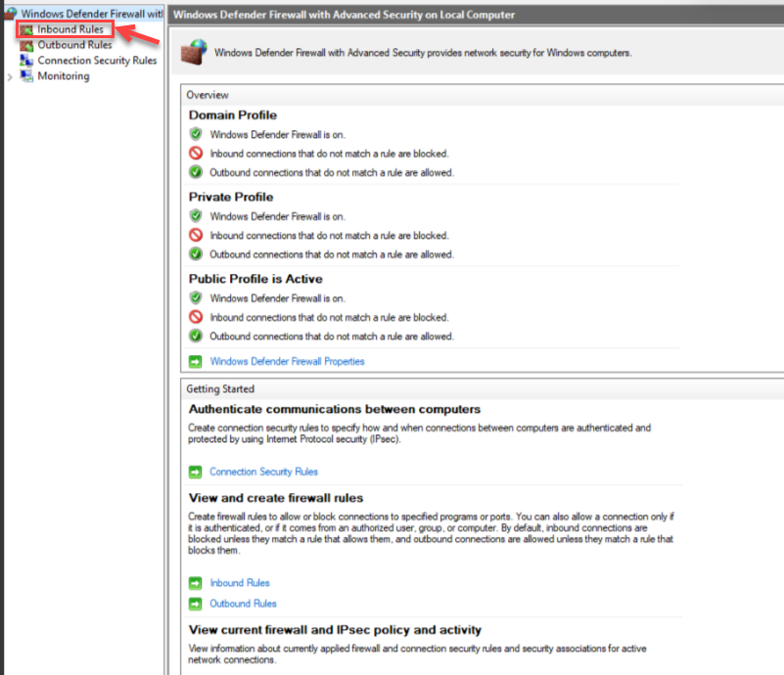Click Private Profile outbound allowed check icon

(196, 253)
